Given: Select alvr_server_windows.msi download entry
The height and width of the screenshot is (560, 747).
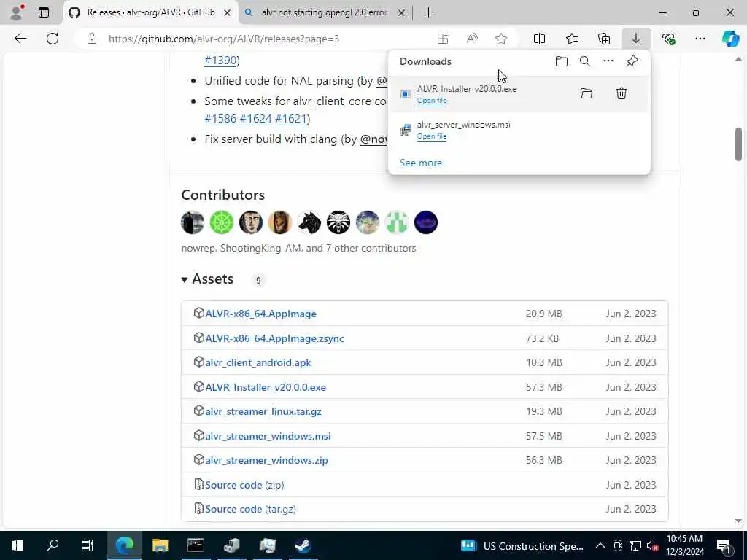Looking at the screenshot, I should (x=519, y=130).
